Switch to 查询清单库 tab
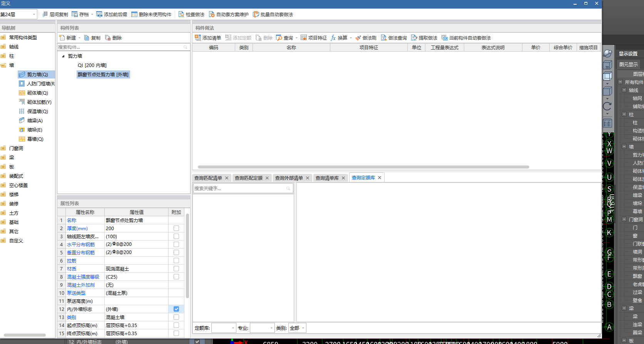This screenshot has height=344, width=644. coord(327,178)
